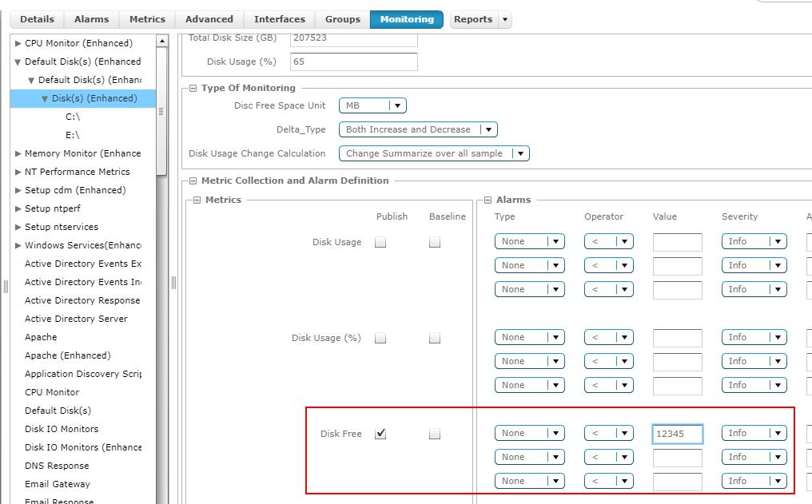Image resolution: width=812 pixels, height=504 pixels.
Task: Check the Disk Free Baseline checkbox
Action: point(435,433)
